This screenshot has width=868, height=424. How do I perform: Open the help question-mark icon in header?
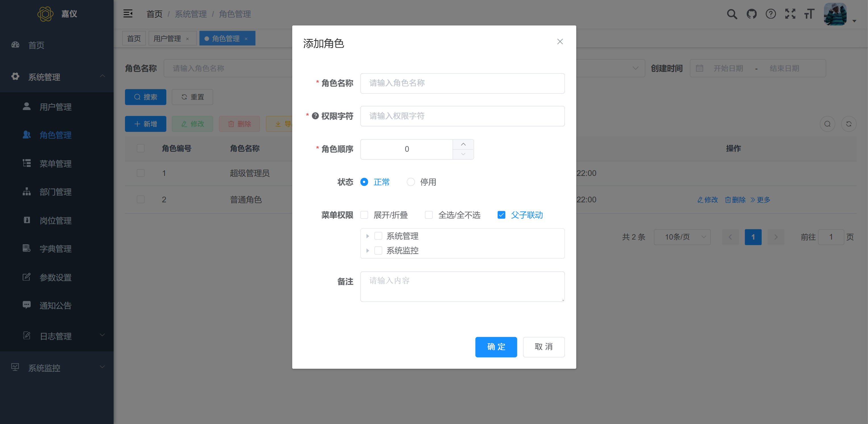coord(770,14)
